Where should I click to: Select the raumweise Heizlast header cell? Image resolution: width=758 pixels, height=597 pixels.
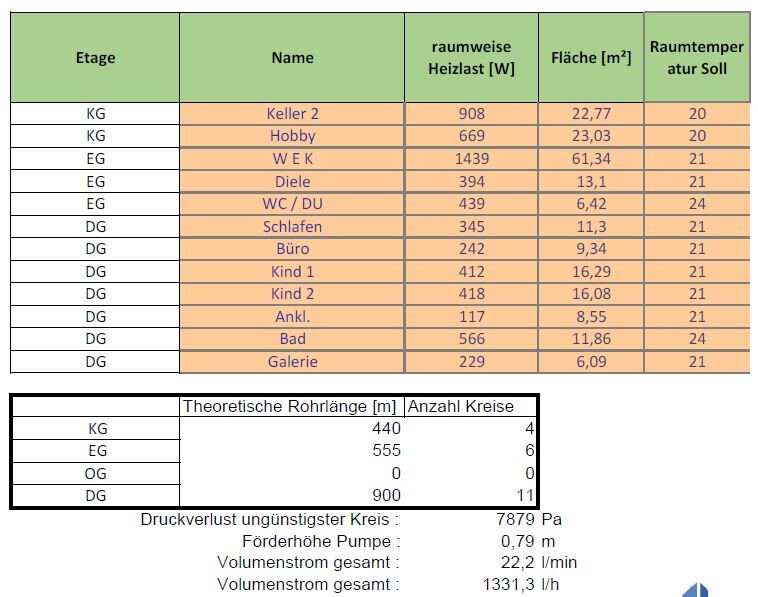point(471,58)
